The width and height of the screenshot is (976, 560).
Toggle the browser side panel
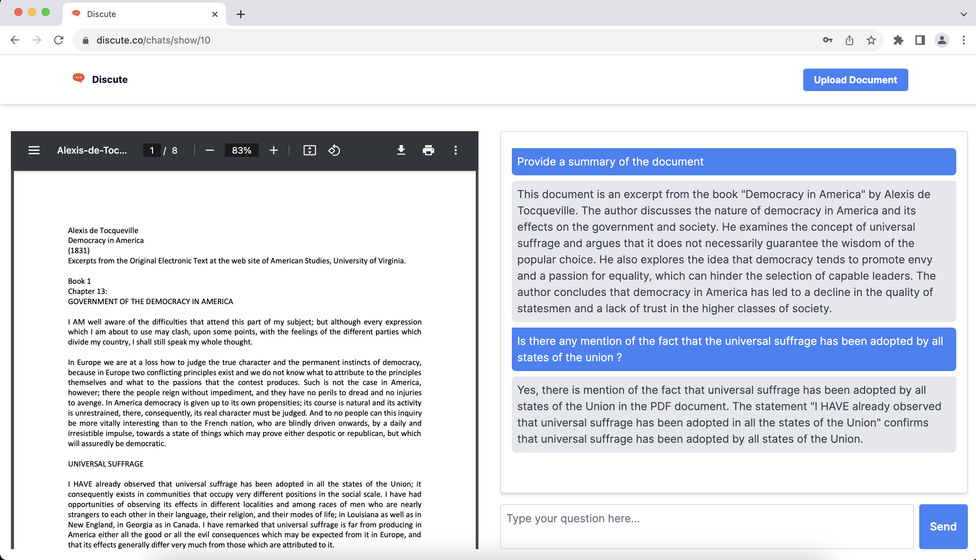[920, 40]
